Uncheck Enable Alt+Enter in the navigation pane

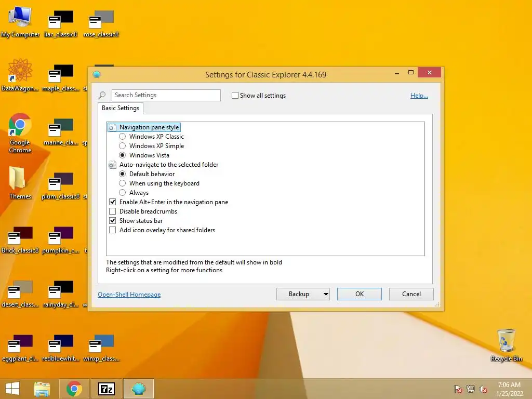click(x=113, y=202)
